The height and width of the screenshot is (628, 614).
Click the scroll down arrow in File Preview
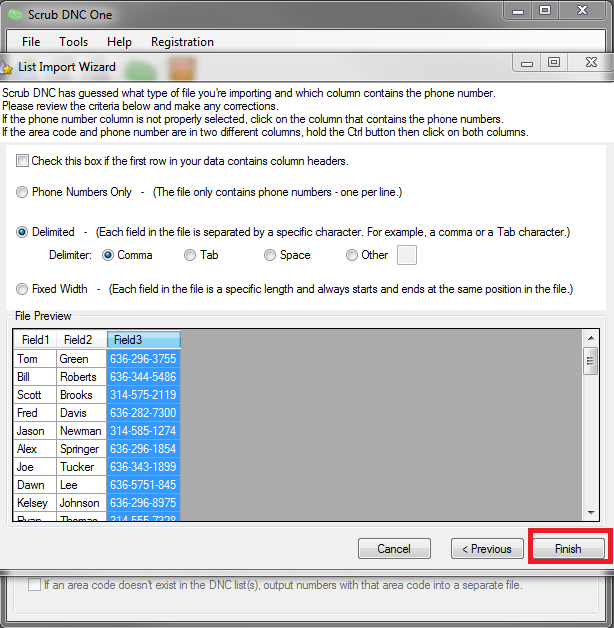point(591,513)
